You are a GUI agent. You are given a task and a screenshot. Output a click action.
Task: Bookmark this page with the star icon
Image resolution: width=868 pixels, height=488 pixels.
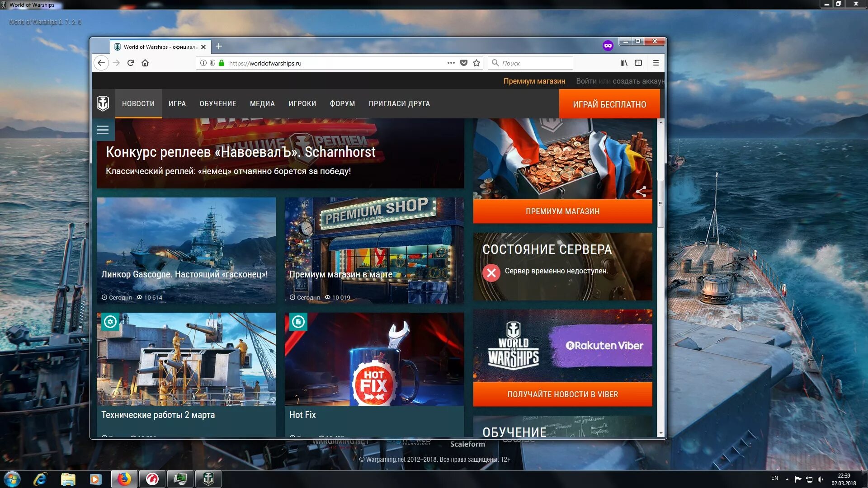[x=476, y=63]
